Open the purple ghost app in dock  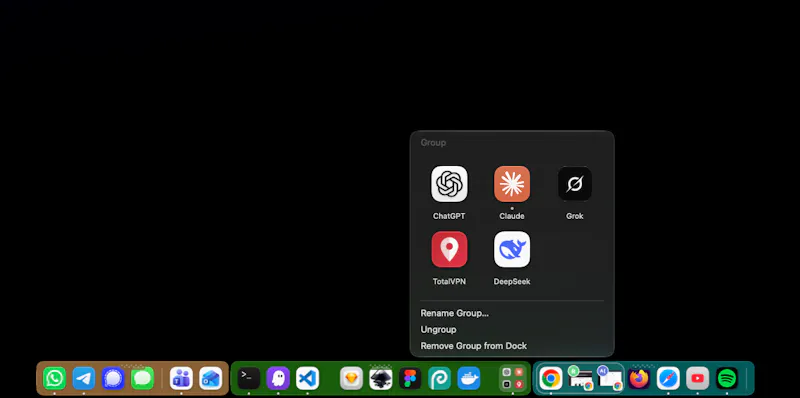click(278, 379)
